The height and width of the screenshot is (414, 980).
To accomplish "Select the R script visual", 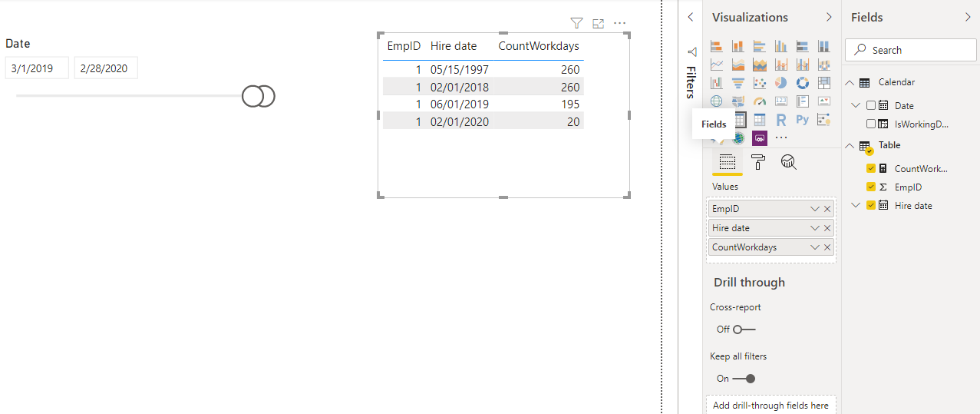I will click(x=781, y=120).
